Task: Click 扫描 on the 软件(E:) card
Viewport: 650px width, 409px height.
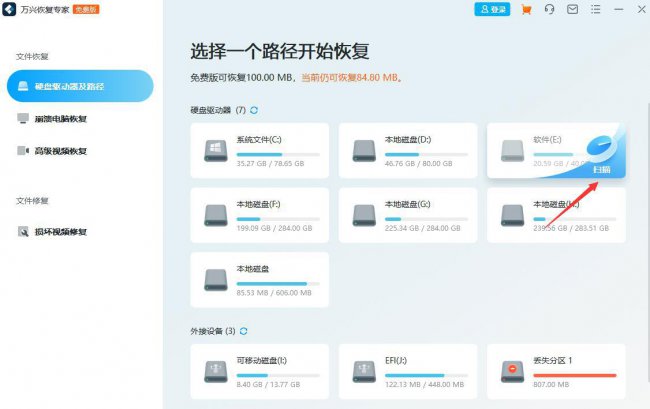Action: [x=601, y=169]
